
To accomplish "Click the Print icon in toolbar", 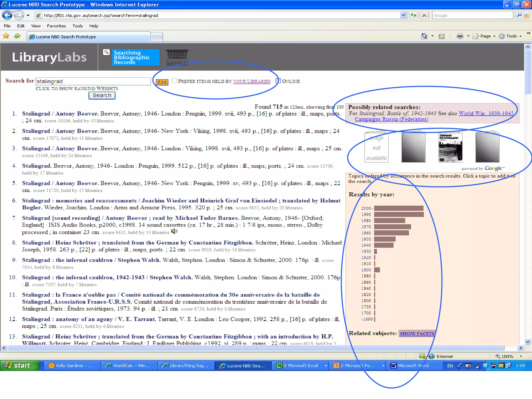I will (460, 36).
